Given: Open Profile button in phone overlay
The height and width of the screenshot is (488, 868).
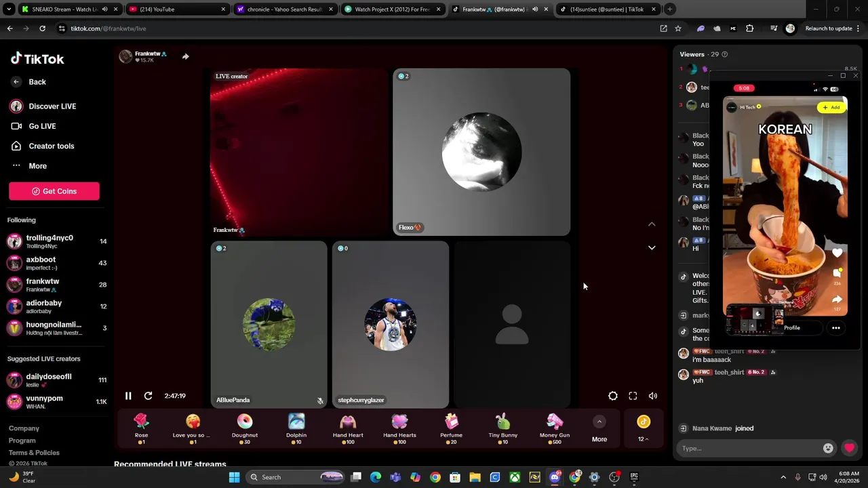Looking at the screenshot, I should click(x=791, y=328).
